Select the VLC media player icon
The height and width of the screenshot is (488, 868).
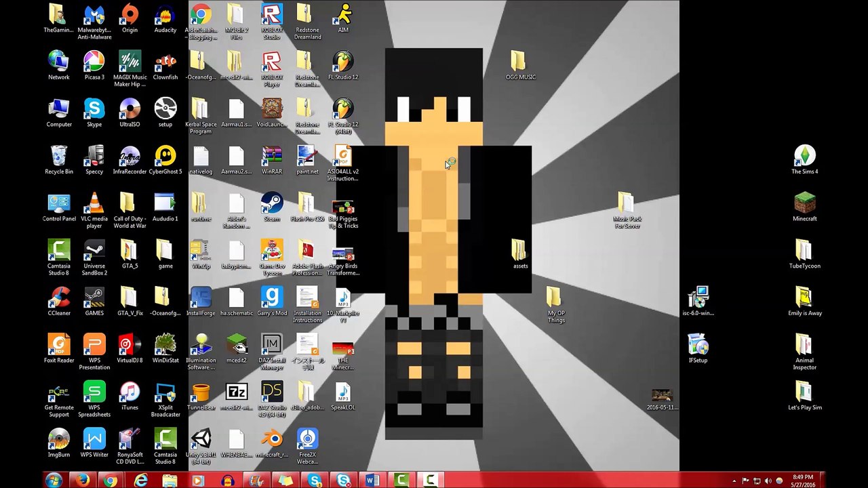click(x=94, y=211)
